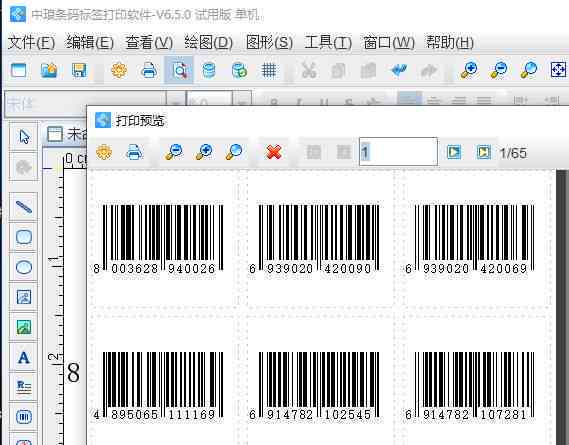The height and width of the screenshot is (445, 569).
Task: Click print icon in preview toolbar
Action: (x=134, y=152)
